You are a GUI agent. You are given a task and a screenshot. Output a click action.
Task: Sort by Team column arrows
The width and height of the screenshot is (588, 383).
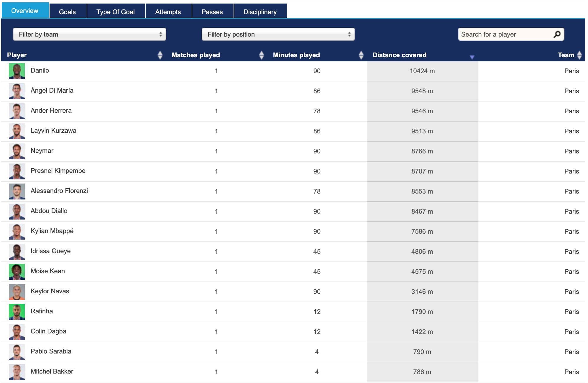click(x=579, y=55)
